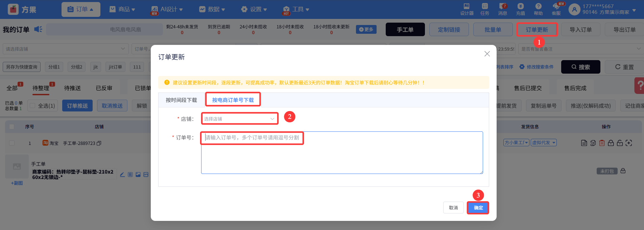This screenshot has width=644, height=230.
Task: Click the order detail document icon in row 1
Action: coord(584,143)
